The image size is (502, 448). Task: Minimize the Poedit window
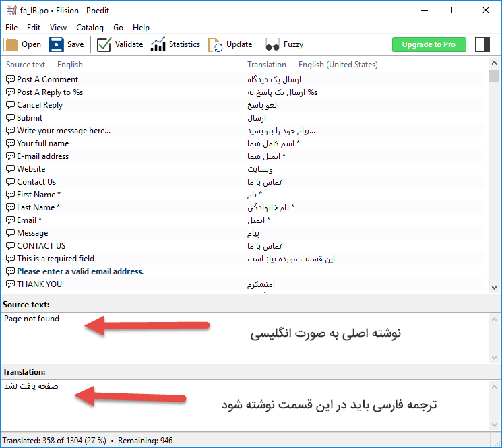point(425,10)
